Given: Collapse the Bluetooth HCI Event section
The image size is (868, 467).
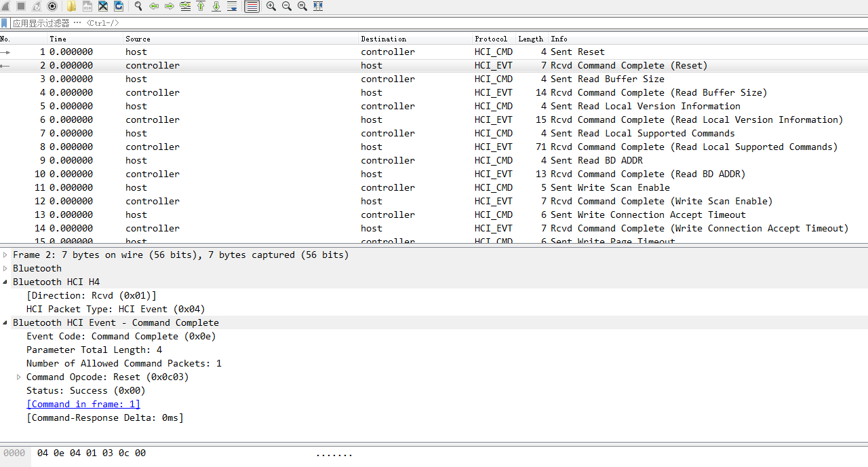Looking at the screenshot, I should click(x=5, y=322).
